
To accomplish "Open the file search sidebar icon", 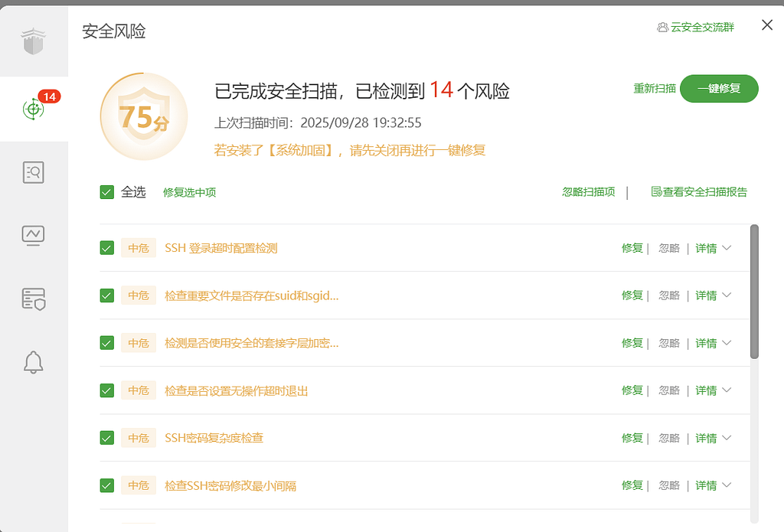I will click(34, 172).
